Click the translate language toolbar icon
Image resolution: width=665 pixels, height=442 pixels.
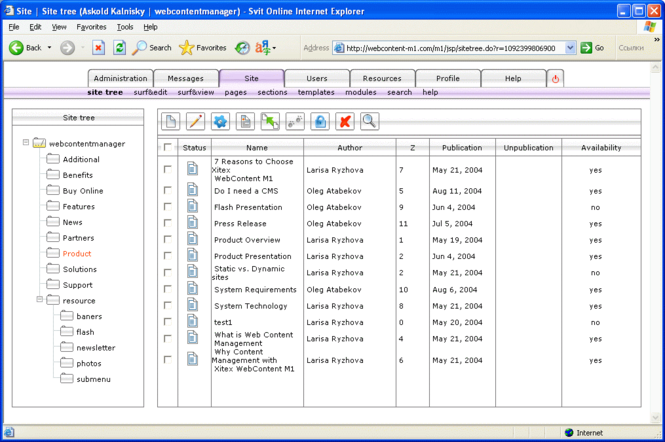coord(262,48)
